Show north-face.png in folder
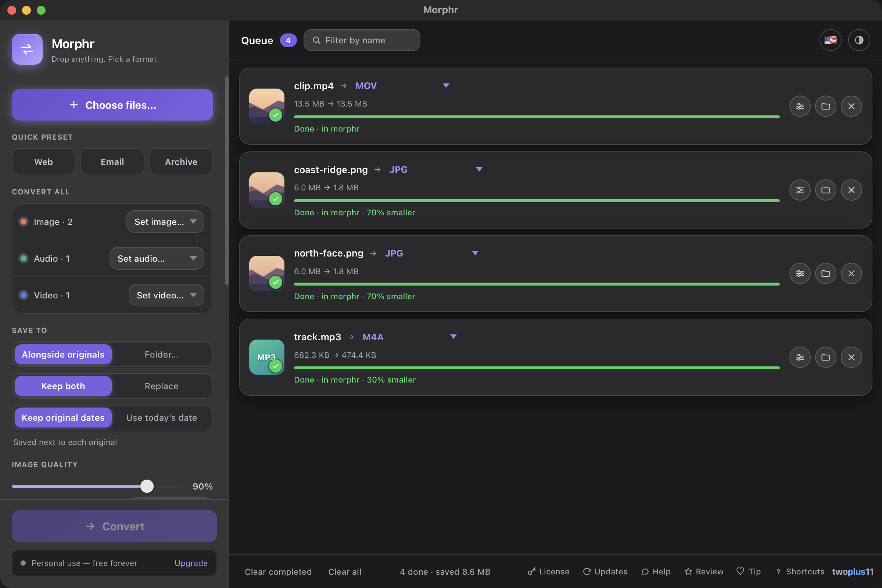Viewport: 882px width, 588px height. pos(825,273)
